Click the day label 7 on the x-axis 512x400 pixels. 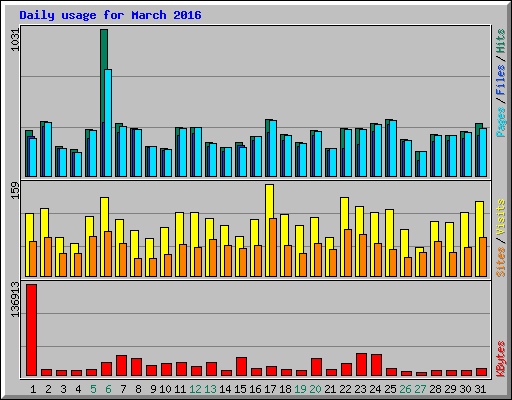[123, 389]
